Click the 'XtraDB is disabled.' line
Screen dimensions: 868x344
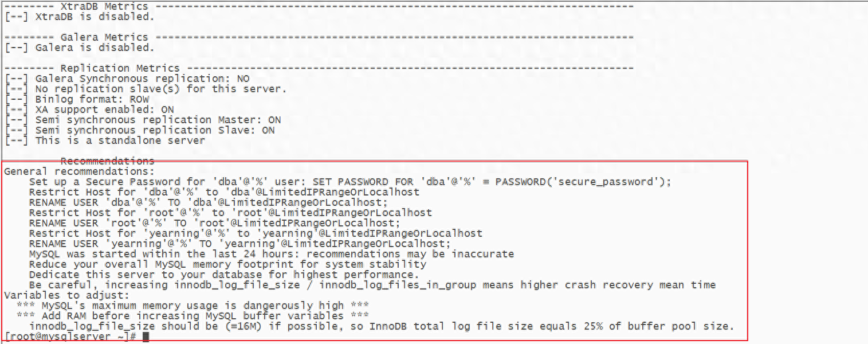[79, 17]
